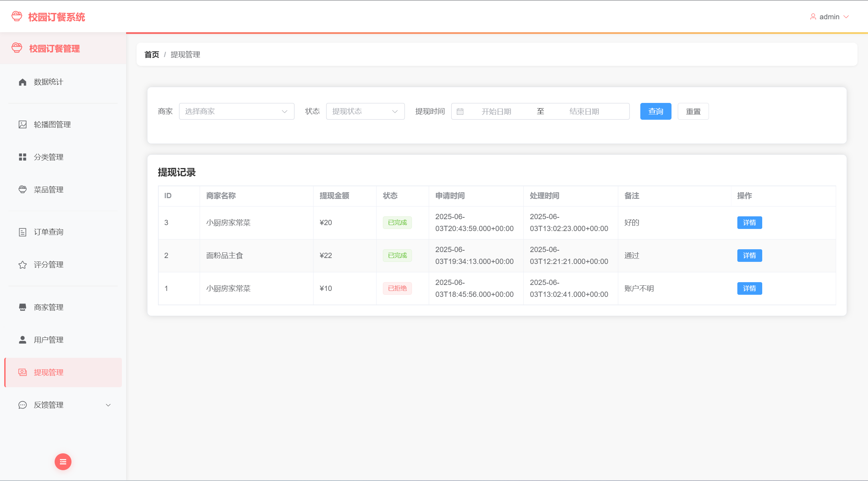Go to 订单查询 menu item
Viewport: 868px width, 481px height.
tap(48, 232)
